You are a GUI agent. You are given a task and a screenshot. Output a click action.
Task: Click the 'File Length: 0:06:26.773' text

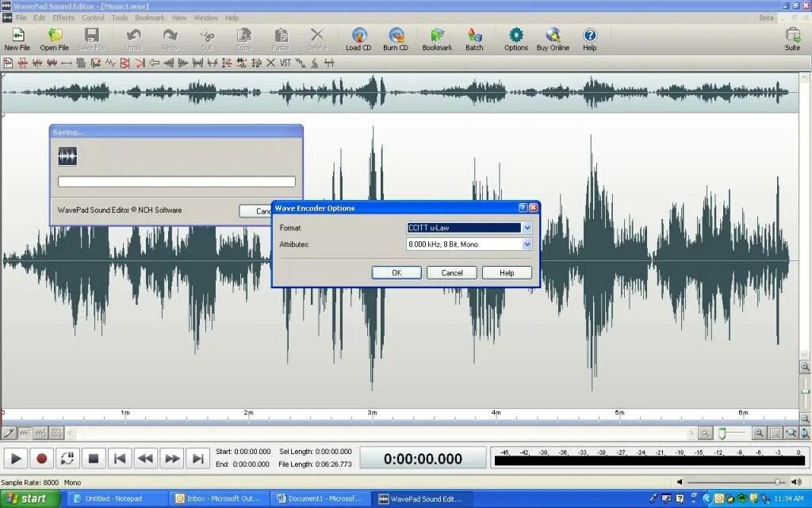[315, 464]
